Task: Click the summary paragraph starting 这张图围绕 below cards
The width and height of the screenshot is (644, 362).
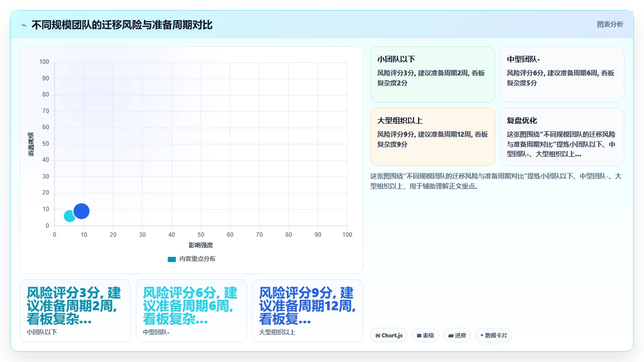Action: 497,181
